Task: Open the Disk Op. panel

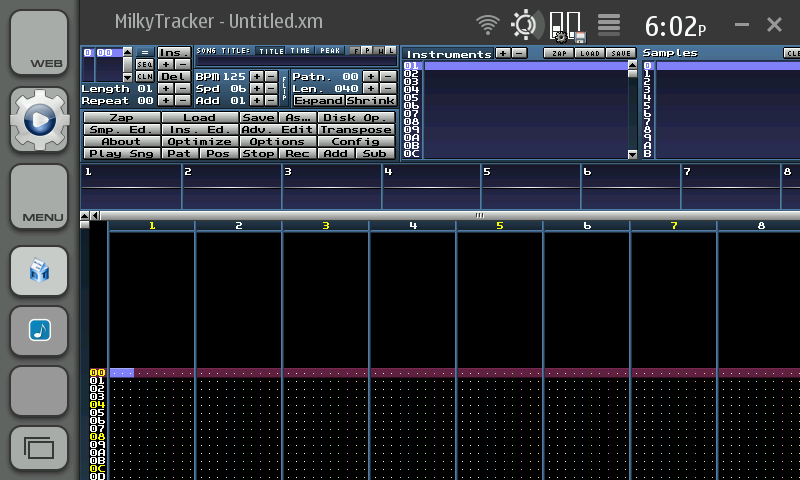Action: click(x=357, y=118)
